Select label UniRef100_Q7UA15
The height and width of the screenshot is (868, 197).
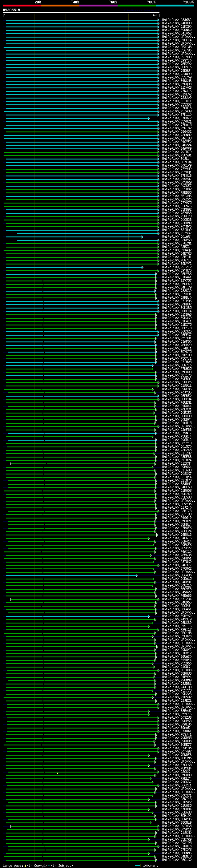tap(177, 125)
